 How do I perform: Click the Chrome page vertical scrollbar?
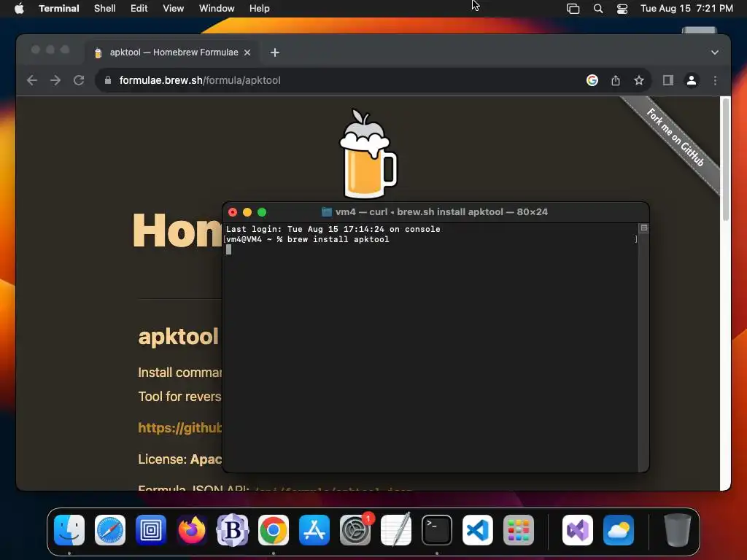pos(726,159)
